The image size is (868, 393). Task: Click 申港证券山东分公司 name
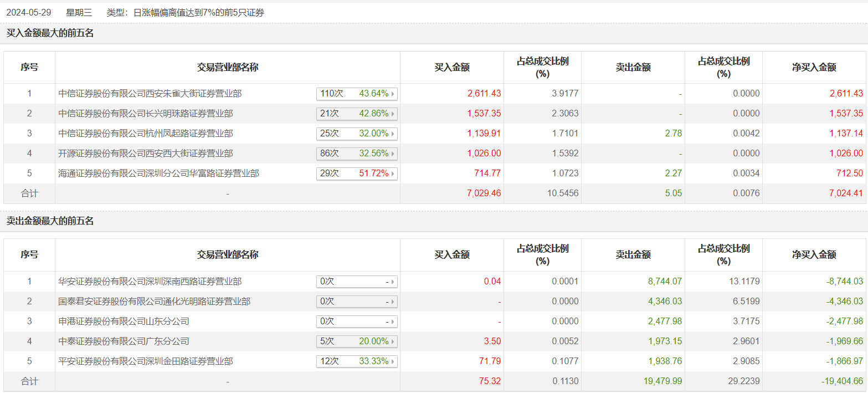click(x=124, y=321)
